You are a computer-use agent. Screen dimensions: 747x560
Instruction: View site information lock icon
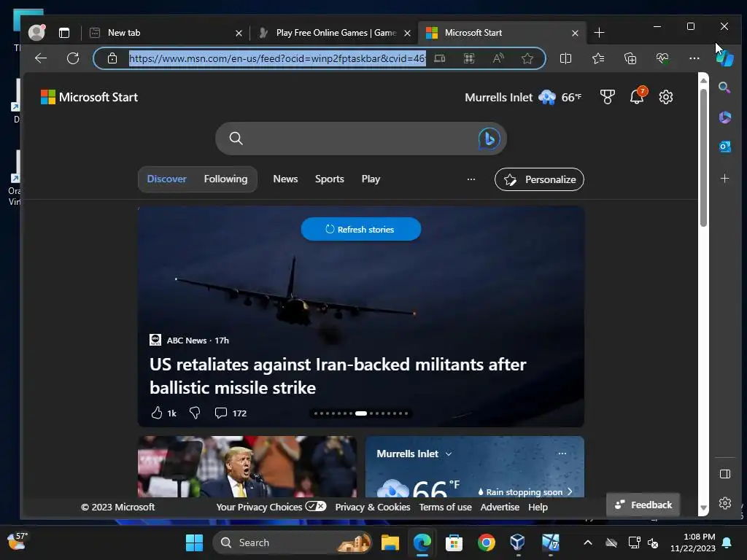(x=112, y=58)
